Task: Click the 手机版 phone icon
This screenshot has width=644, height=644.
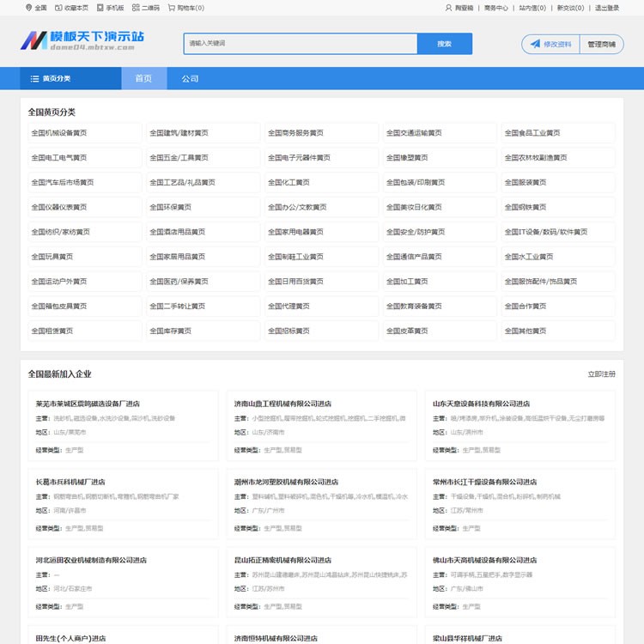Action: tap(100, 8)
